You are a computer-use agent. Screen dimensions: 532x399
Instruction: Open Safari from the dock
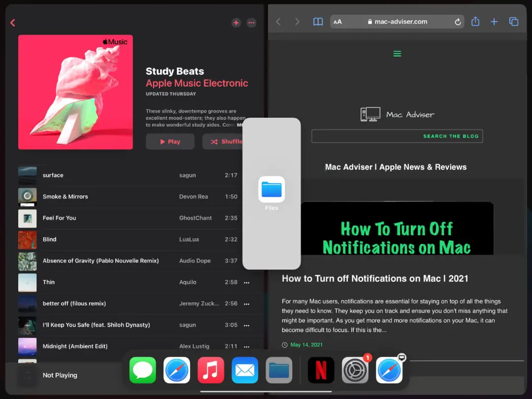coord(177,370)
